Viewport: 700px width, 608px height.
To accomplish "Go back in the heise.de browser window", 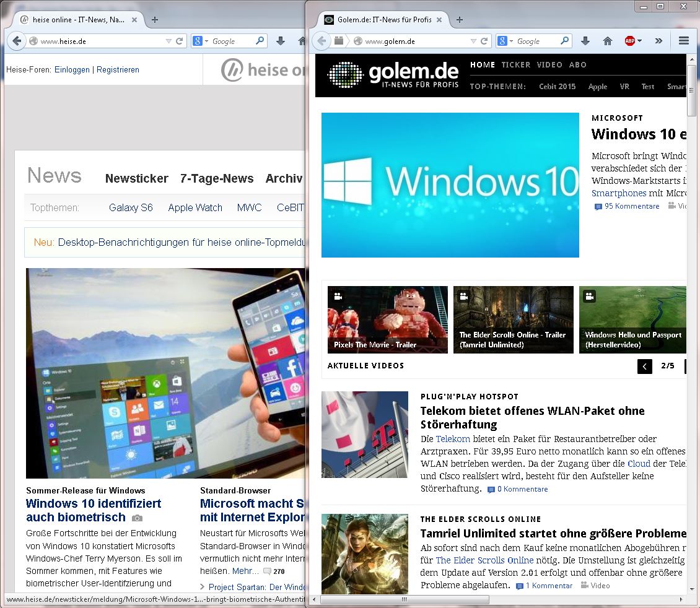I will tap(17, 41).
